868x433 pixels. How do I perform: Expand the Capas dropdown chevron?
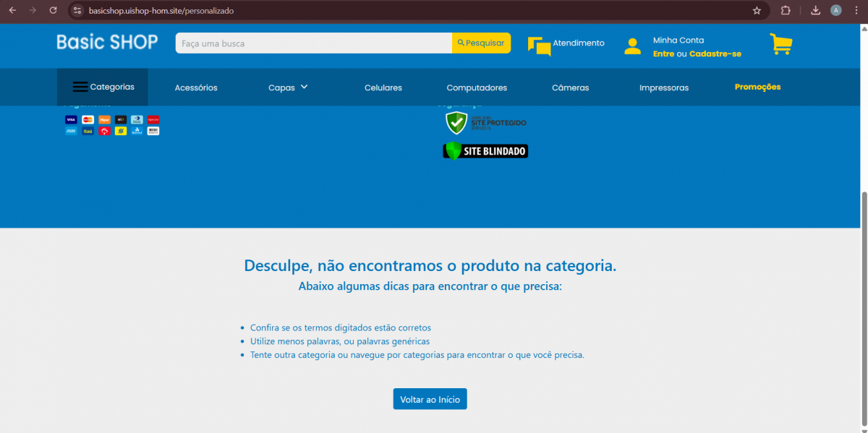[x=304, y=87]
